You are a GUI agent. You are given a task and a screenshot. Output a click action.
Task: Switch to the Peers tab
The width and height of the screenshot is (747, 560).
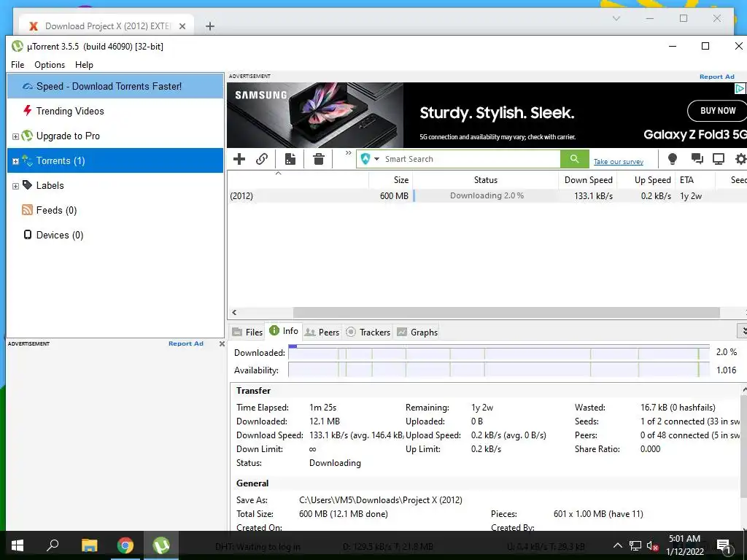322,332
